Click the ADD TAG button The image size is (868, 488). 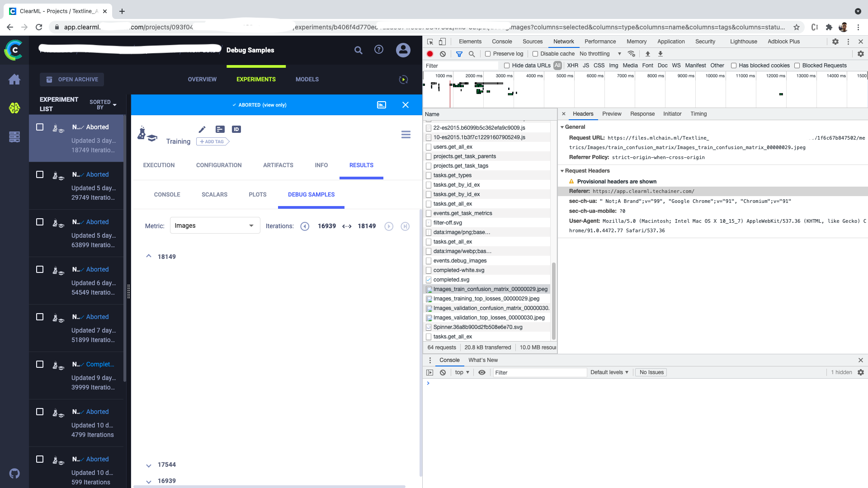point(212,141)
